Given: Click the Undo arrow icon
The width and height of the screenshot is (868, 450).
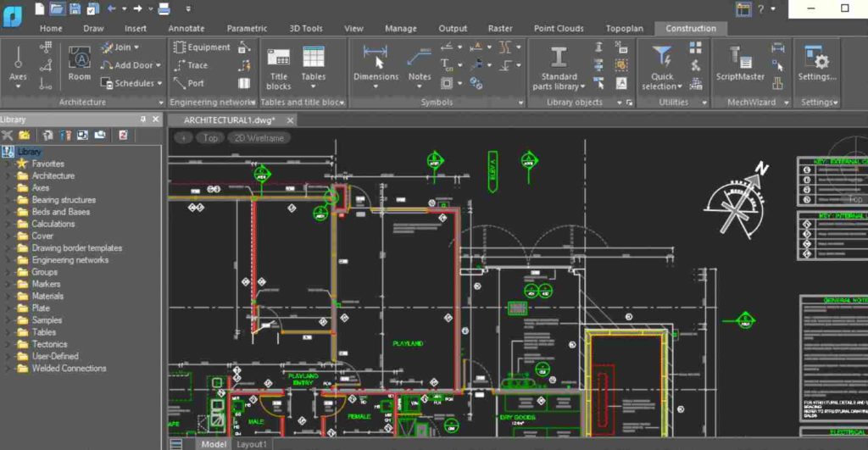Looking at the screenshot, I should pyautogui.click(x=111, y=8).
